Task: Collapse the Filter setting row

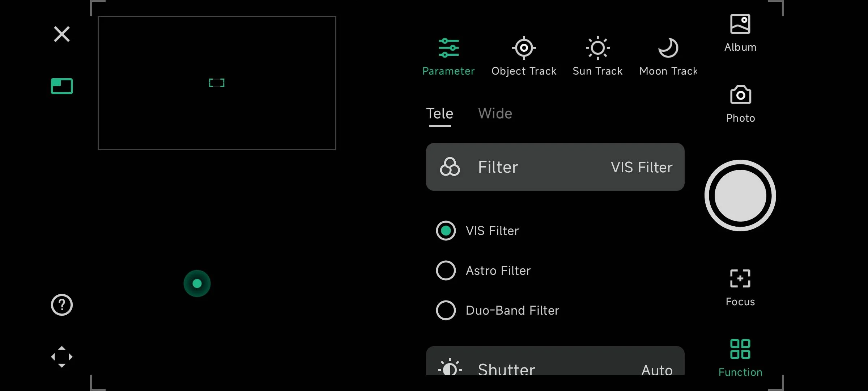Action: 555,167
